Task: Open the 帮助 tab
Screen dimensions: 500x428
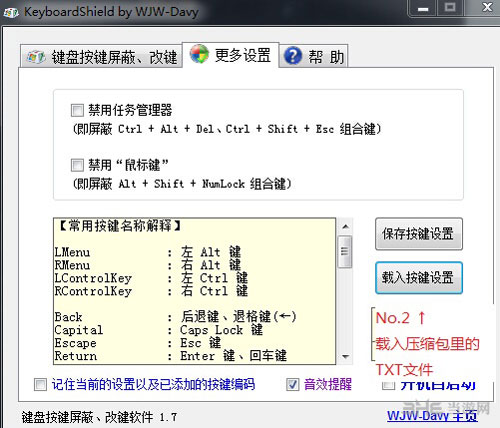Action: tap(313, 57)
